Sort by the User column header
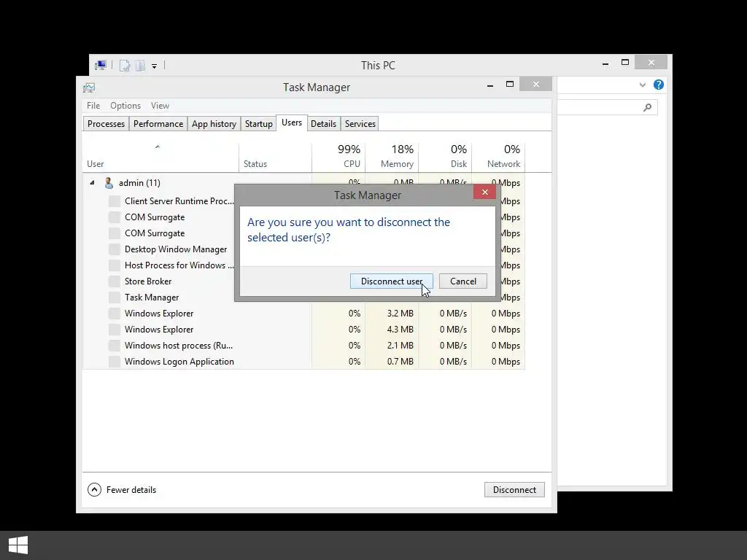Image resolution: width=747 pixels, height=560 pixels. [160, 157]
